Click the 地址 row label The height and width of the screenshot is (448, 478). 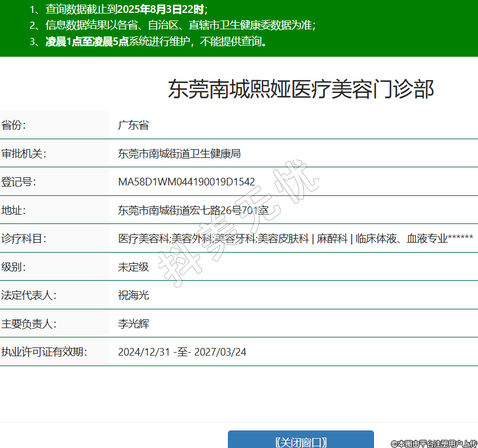(x=13, y=210)
